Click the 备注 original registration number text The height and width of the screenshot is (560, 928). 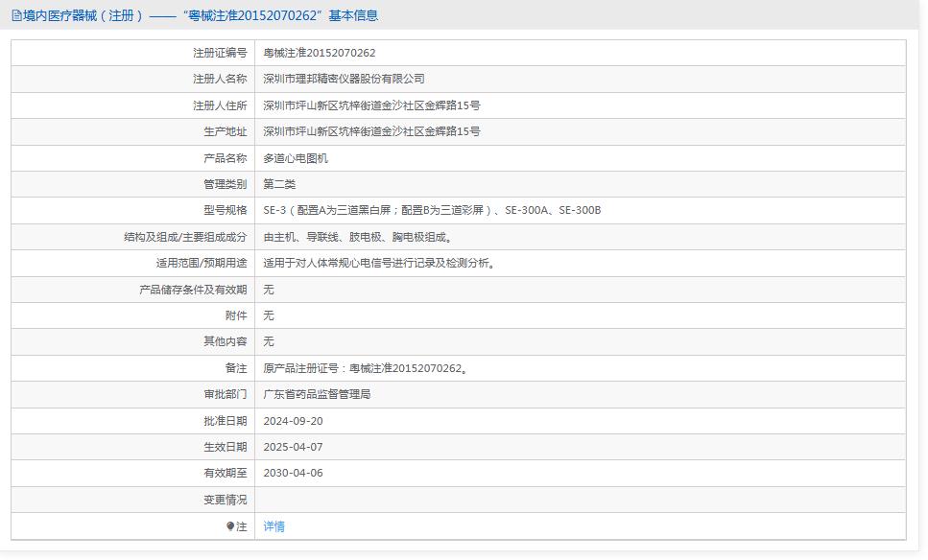coord(366,368)
